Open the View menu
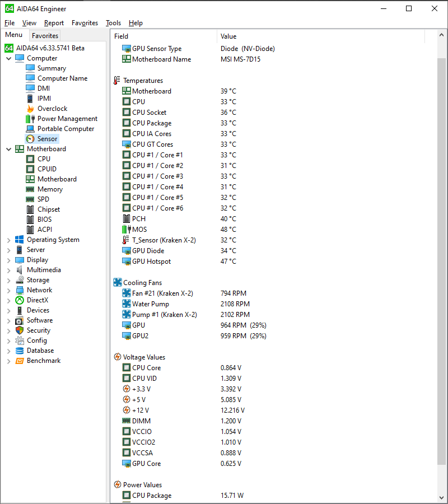448x504 pixels. [29, 23]
